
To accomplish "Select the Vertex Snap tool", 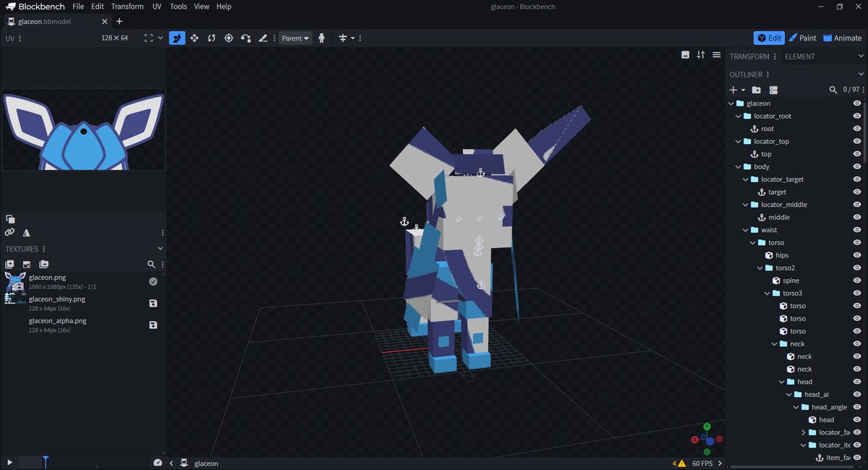I will [x=246, y=38].
